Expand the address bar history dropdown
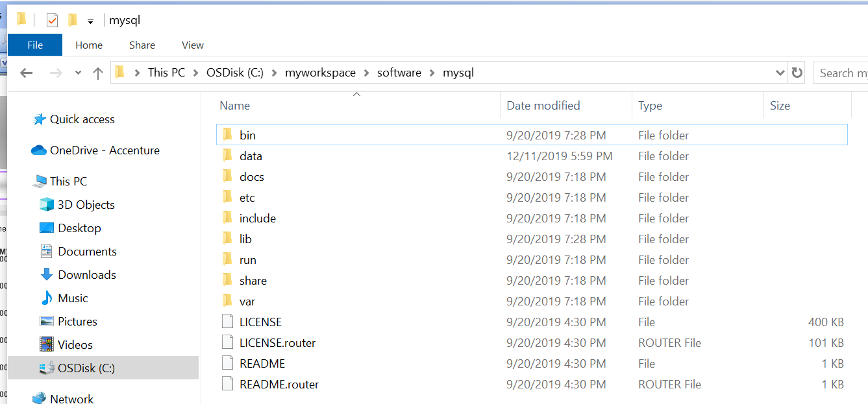This screenshot has width=868, height=404. pyautogui.click(x=780, y=73)
